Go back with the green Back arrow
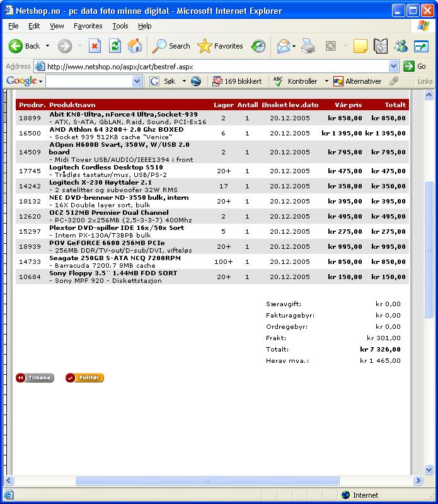The width and height of the screenshot is (438, 504). (15, 46)
